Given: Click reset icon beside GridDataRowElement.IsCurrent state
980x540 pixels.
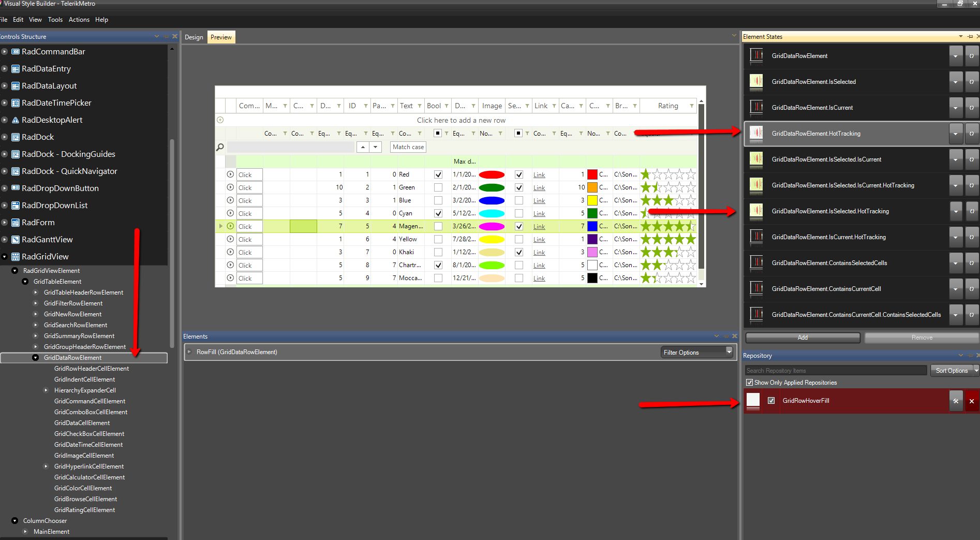Looking at the screenshot, I should [x=972, y=108].
